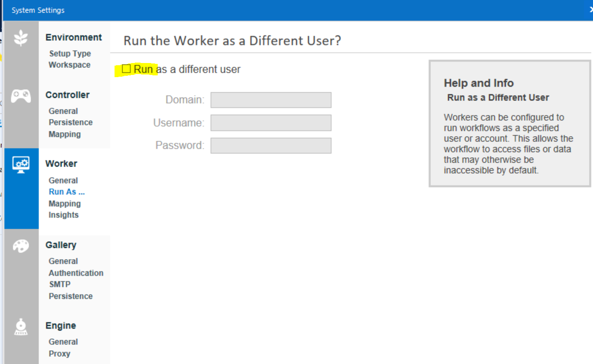The width and height of the screenshot is (593, 364).
Task: Enable the Run as a different user checkbox
Action: click(x=126, y=69)
